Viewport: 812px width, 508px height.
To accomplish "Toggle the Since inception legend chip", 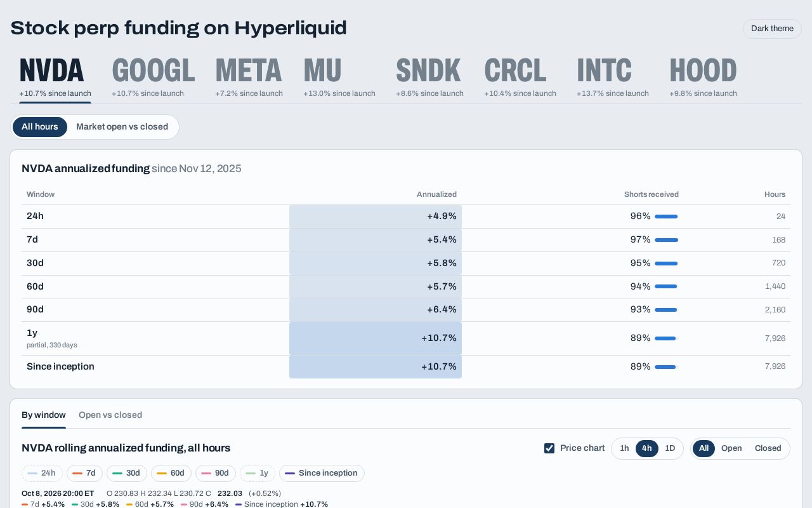I will point(322,473).
